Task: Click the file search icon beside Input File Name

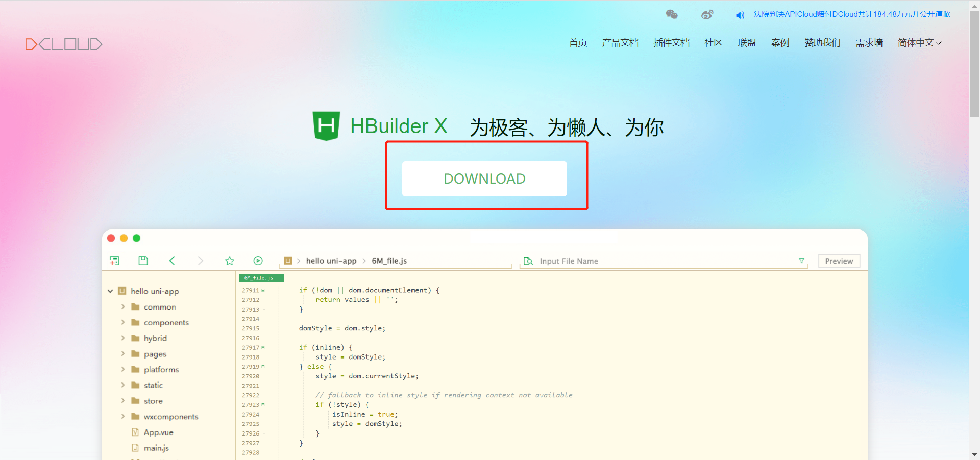Action: [x=528, y=261]
